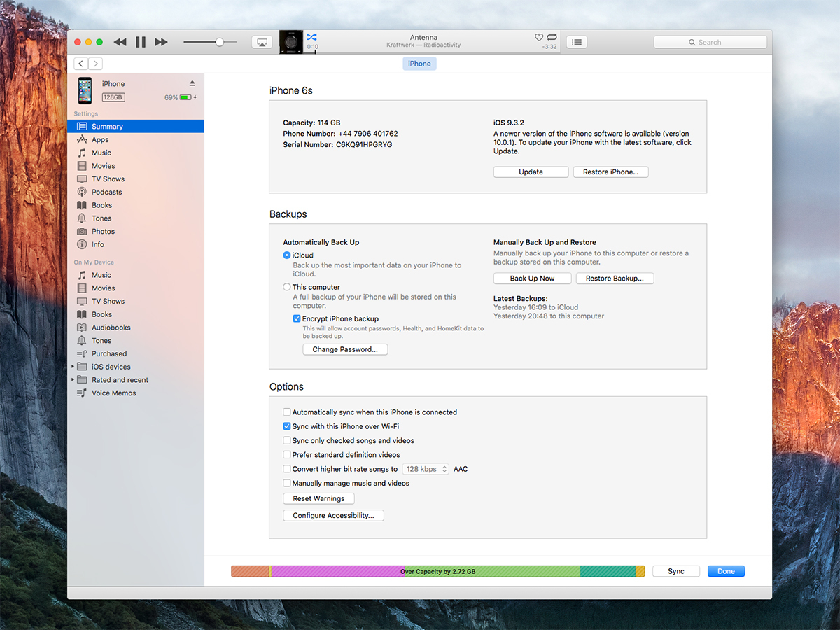This screenshot has height=630, width=840.
Task: Click Back Up Now
Action: click(x=532, y=279)
